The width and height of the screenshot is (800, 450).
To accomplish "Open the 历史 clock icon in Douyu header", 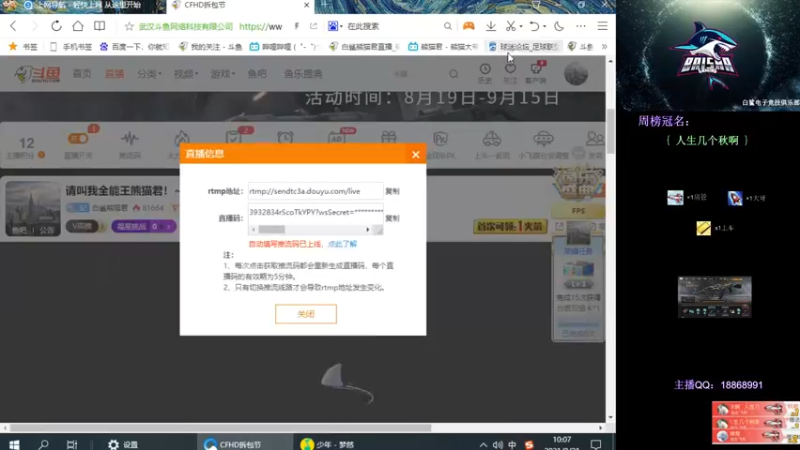I will [x=485, y=73].
